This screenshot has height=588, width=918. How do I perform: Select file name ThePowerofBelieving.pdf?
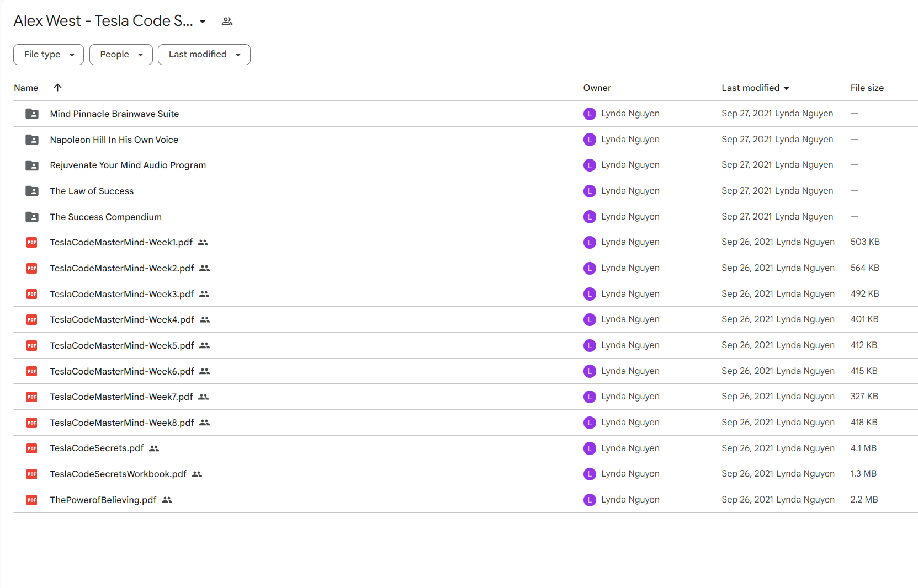click(x=103, y=500)
